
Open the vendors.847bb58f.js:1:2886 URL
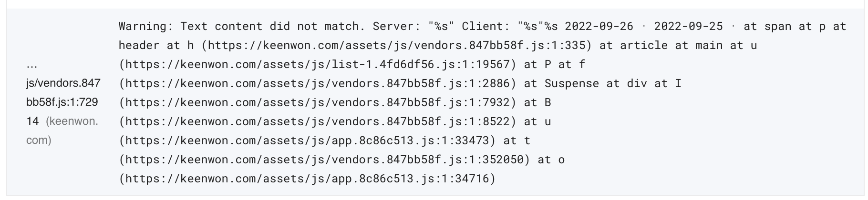tap(318, 83)
